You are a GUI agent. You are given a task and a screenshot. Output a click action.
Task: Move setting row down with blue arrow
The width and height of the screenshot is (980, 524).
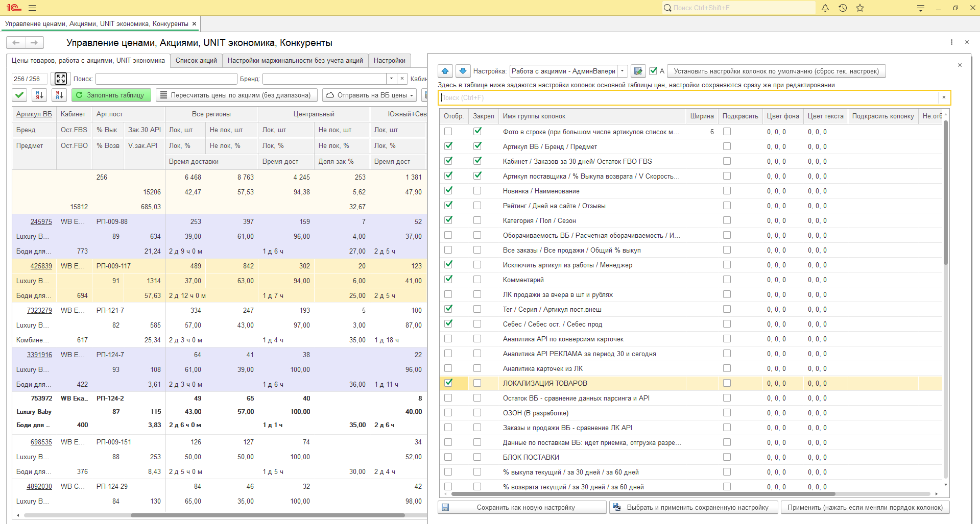tap(463, 71)
